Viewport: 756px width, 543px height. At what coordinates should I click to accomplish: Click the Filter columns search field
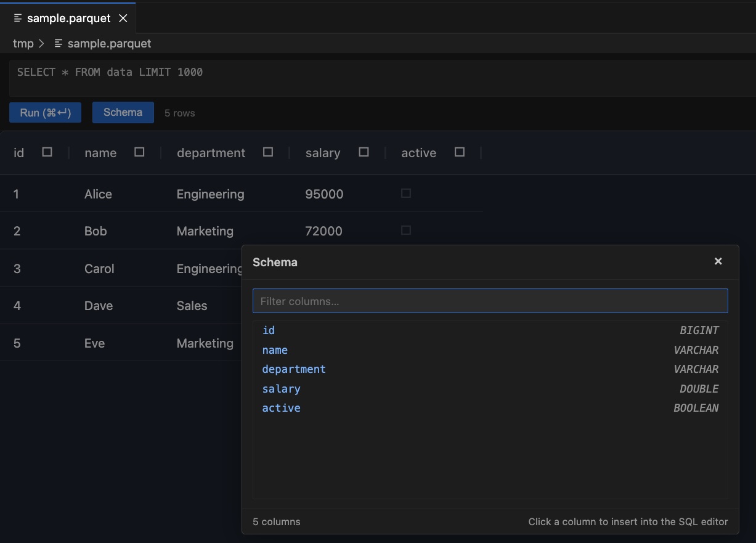point(490,301)
